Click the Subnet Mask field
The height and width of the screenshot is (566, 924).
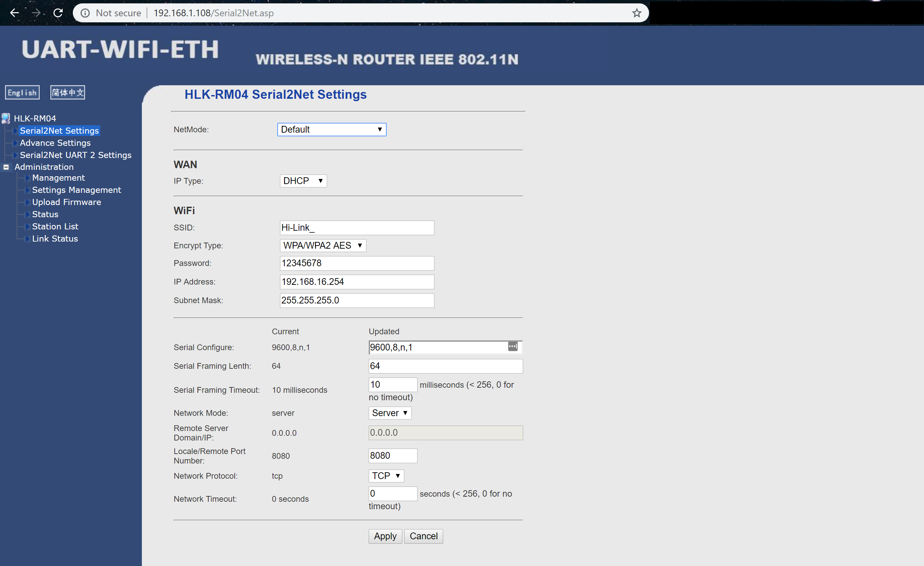(357, 300)
